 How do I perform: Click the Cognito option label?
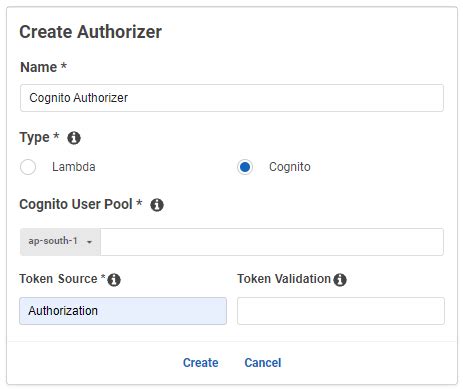[290, 167]
